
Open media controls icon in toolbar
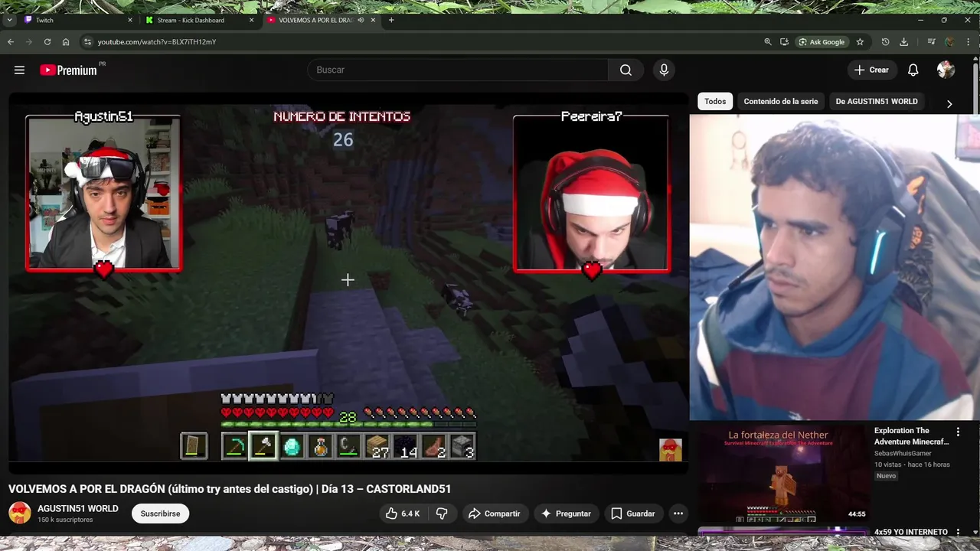[931, 41]
